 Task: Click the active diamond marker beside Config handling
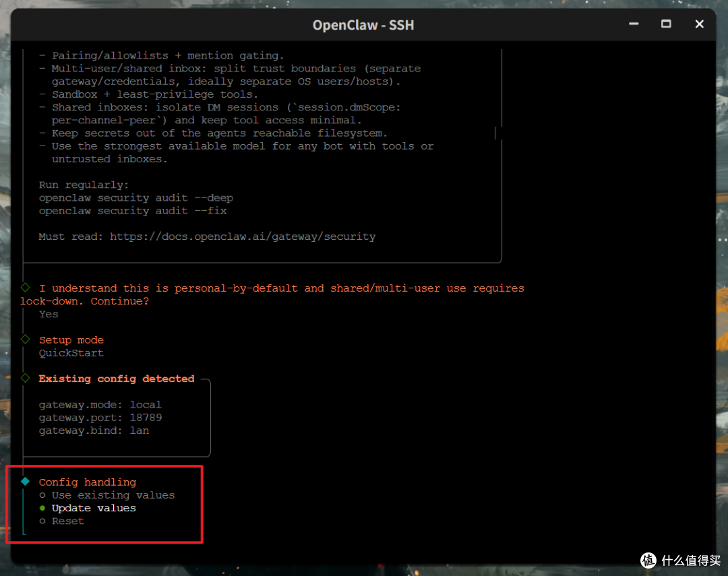point(26,481)
